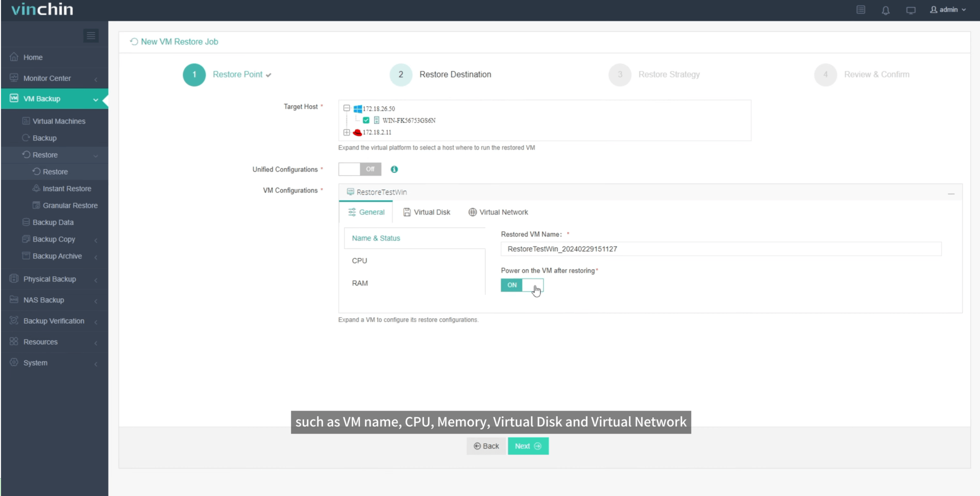Select the Restore sub-item
The width and height of the screenshot is (980, 496).
pyautogui.click(x=55, y=172)
